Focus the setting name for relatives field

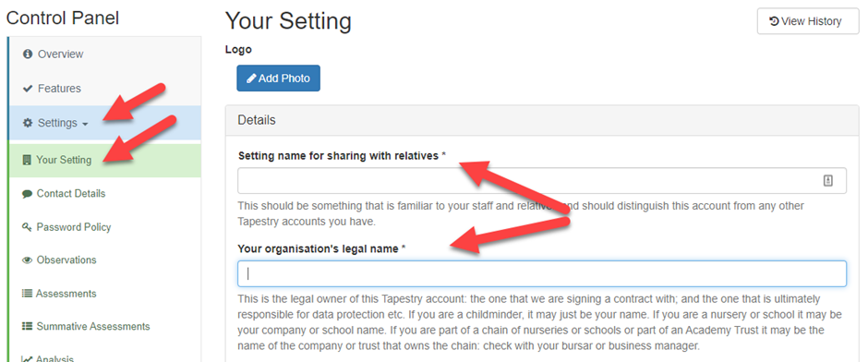[x=542, y=180]
